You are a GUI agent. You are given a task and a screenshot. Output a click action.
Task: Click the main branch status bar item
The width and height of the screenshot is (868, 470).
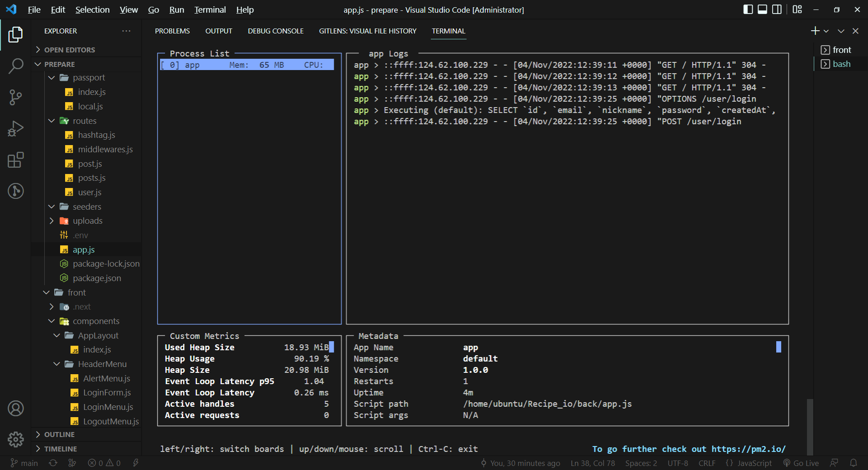tap(24, 463)
